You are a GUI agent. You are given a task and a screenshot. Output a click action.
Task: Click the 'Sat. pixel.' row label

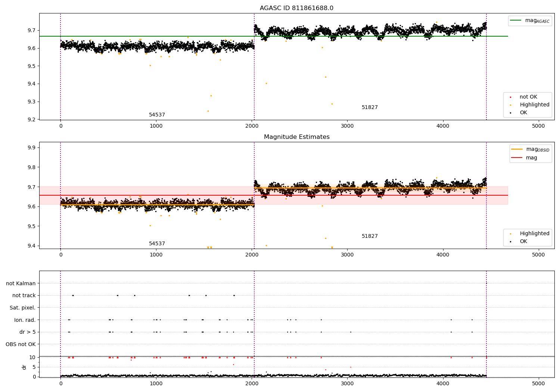coord(22,308)
